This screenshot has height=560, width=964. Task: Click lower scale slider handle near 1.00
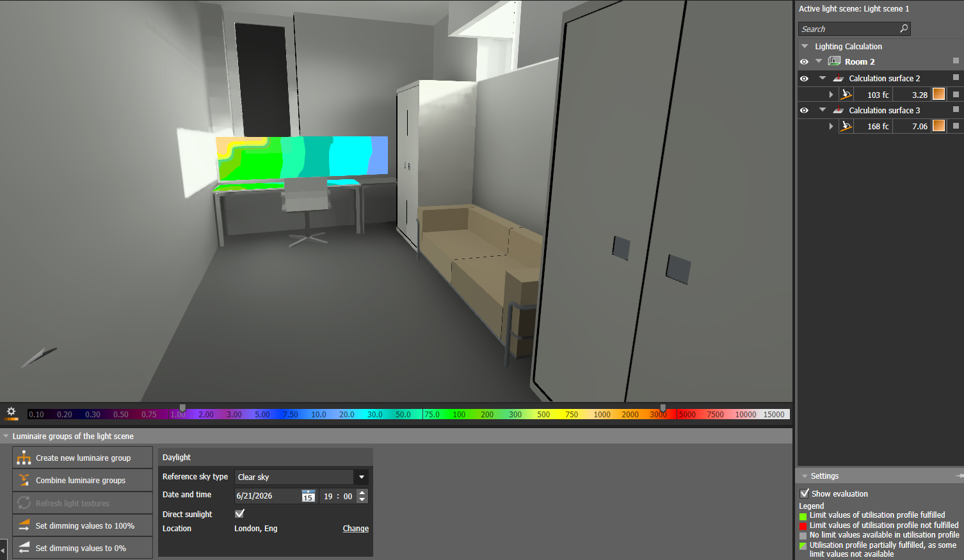coord(182,408)
